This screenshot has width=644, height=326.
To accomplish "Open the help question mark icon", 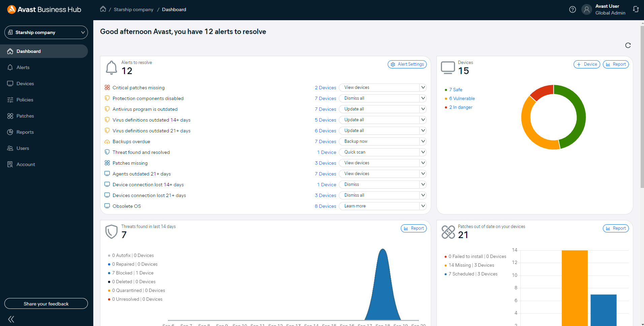I will click(x=572, y=9).
